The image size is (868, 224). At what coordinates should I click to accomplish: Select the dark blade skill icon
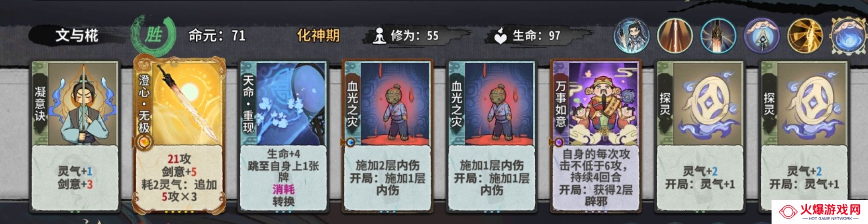718,36
